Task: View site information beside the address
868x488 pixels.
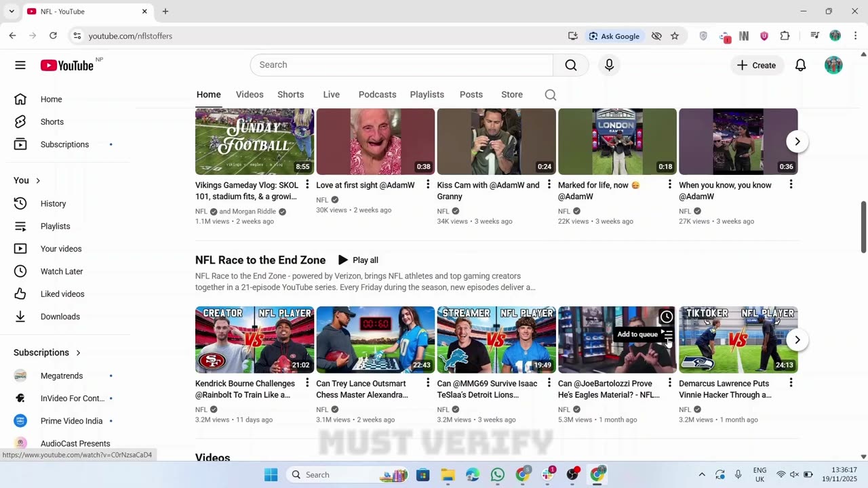Action: point(77,36)
